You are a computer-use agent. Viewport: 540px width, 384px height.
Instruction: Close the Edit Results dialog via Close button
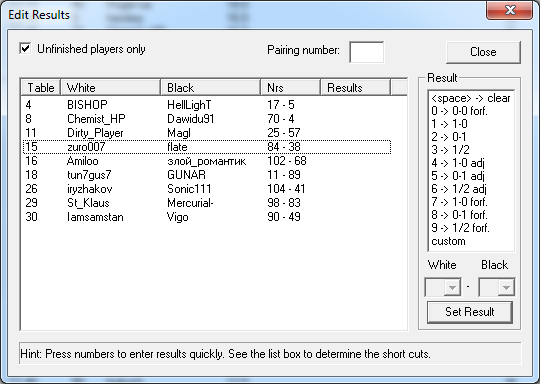[483, 52]
